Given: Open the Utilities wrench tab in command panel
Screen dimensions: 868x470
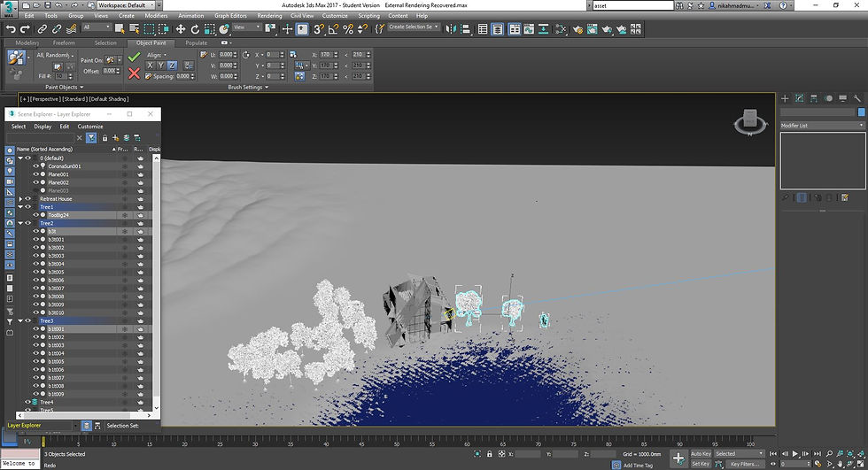Looking at the screenshot, I should pos(857,98).
